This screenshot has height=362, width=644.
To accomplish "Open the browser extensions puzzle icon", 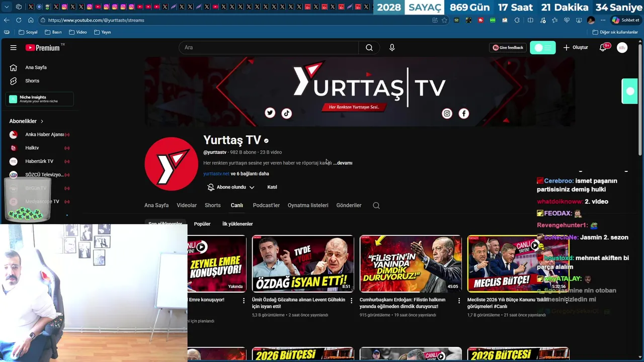I will click(x=517, y=20).
